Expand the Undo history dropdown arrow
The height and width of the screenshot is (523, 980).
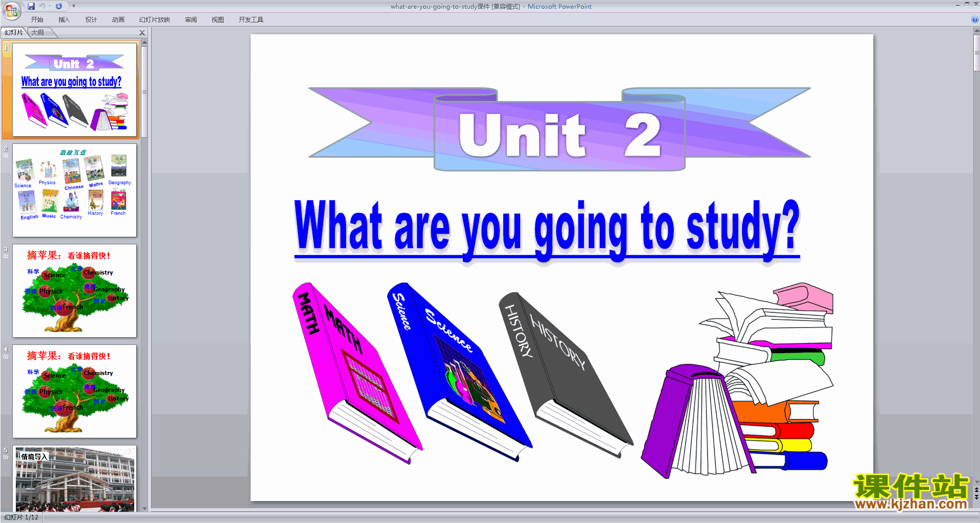click(x=50, y=6)
